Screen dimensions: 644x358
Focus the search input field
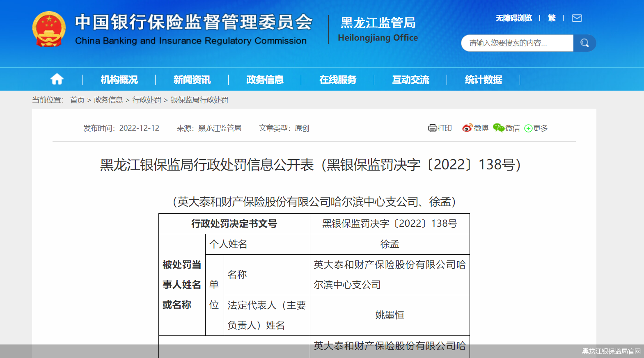(517, 43)
